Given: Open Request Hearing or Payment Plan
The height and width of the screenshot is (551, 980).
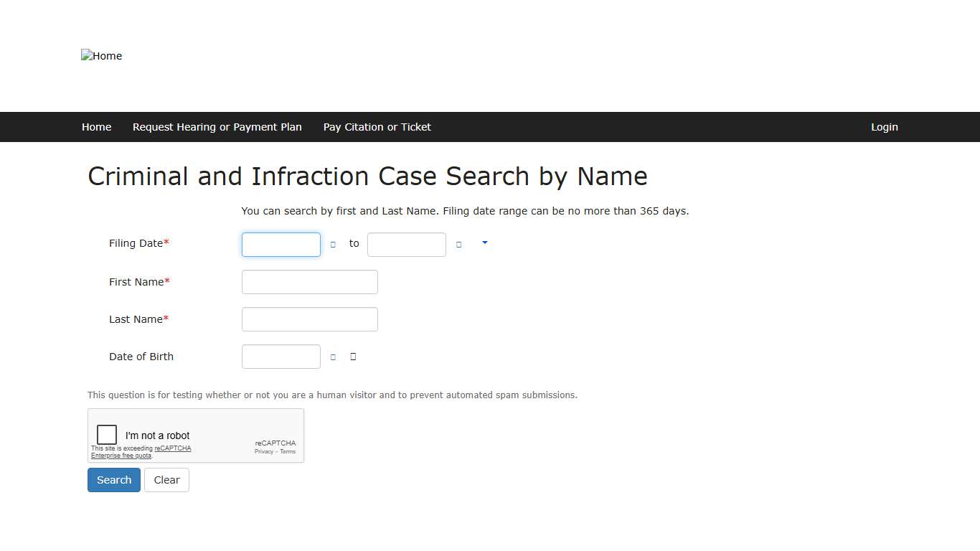Looking at the screenshot, I should 217,127.
